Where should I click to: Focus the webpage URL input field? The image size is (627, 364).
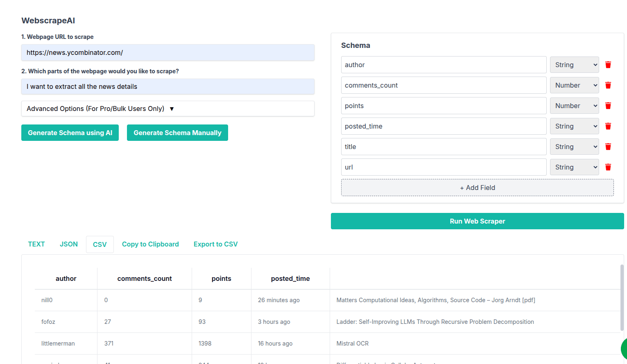pos(168,52)
